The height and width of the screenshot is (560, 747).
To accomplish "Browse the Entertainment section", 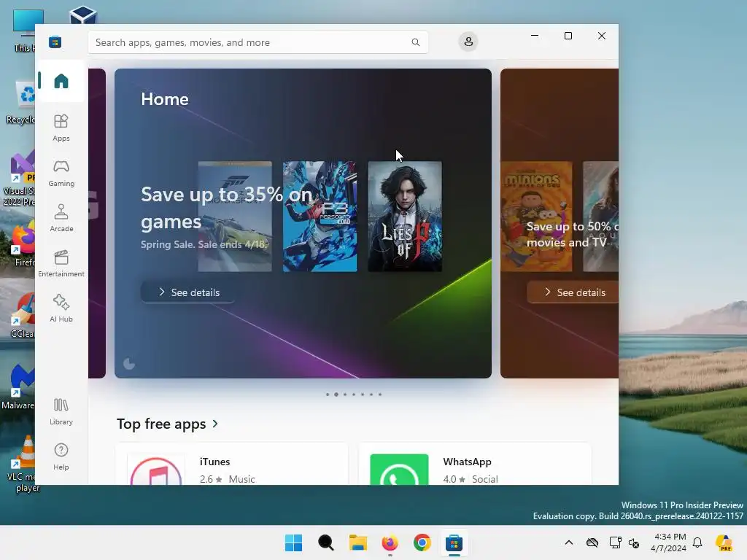I will click(61, 263).
